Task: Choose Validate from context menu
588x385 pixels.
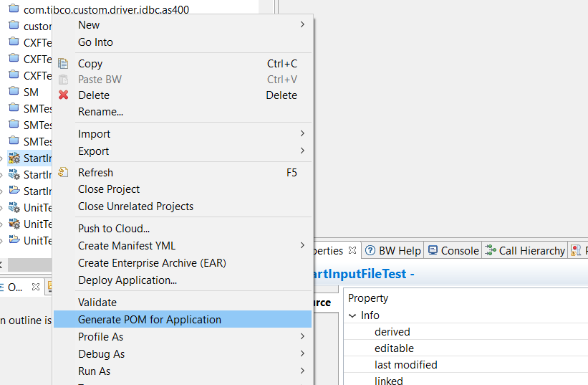Action: pyautogui.click(x=97, y=303)
